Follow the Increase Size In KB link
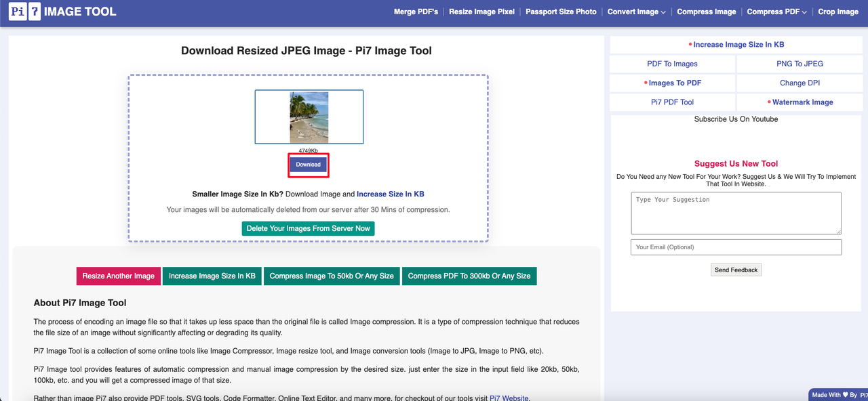The width and height of the screenshot is (868, 401). click(390, 194)
